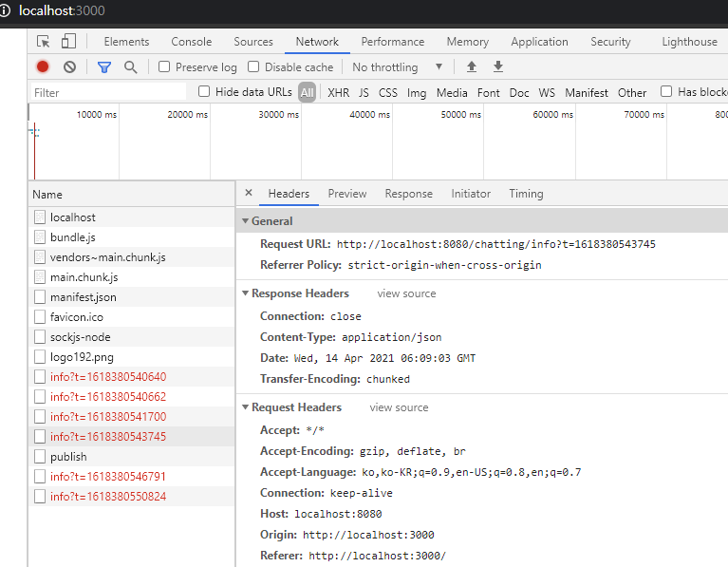Image resolution: width=728 pixels, height=567 pixels.
Task: Filter requests by Font
Action: pos(489,93)
